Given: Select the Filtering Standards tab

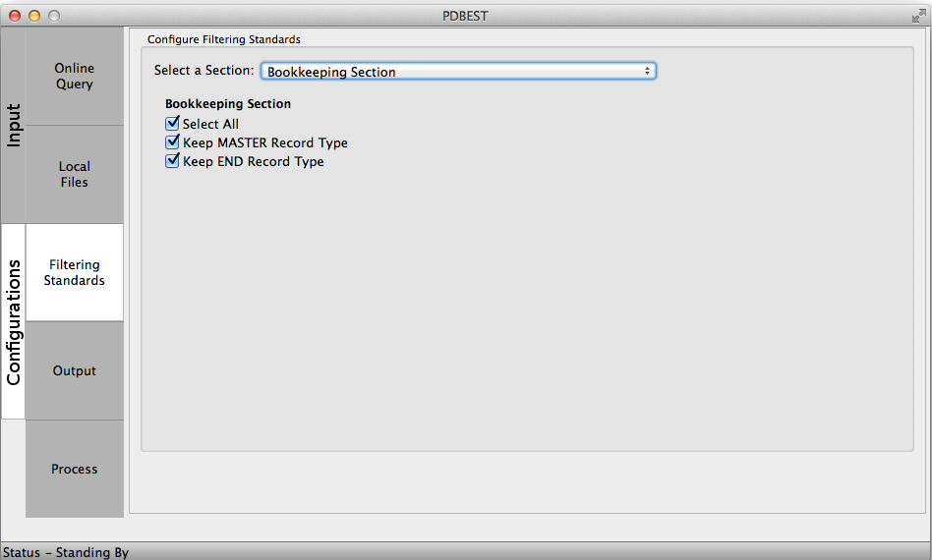Looking at the screenshot, I should tap(75, 273).
